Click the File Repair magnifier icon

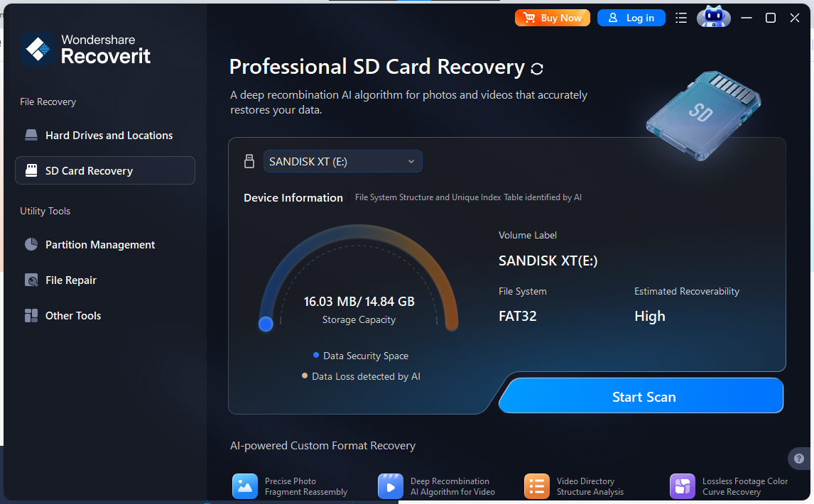coord(31,280)
